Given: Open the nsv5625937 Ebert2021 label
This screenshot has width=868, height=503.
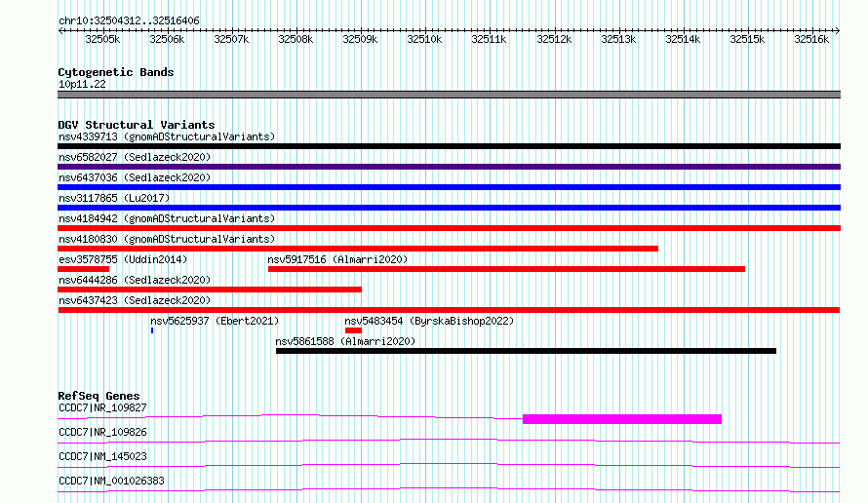Looking at the screenshot, I should coord(215,321).
